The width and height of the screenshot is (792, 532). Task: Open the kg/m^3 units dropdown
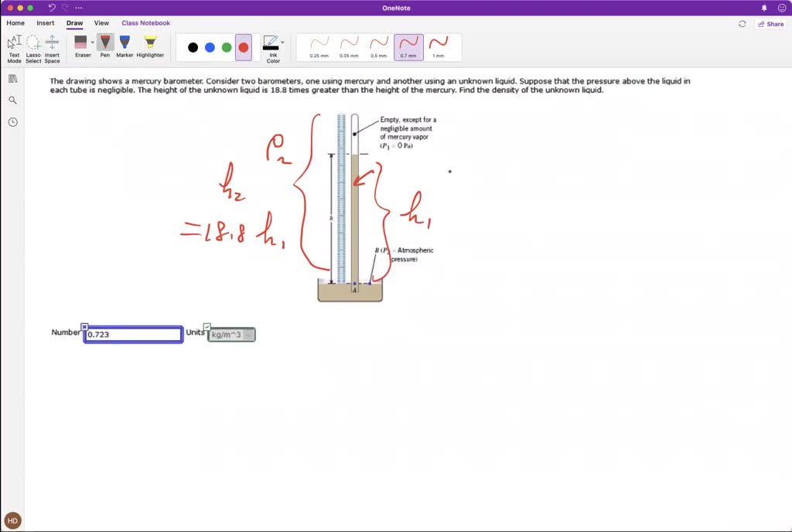pyautogui.click(x=231, y=335)
